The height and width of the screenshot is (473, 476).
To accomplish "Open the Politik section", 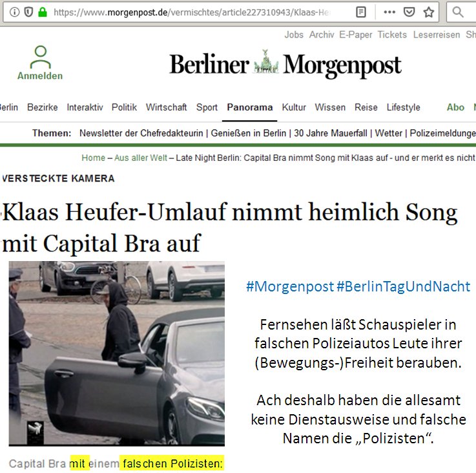I will click(124, 107).
